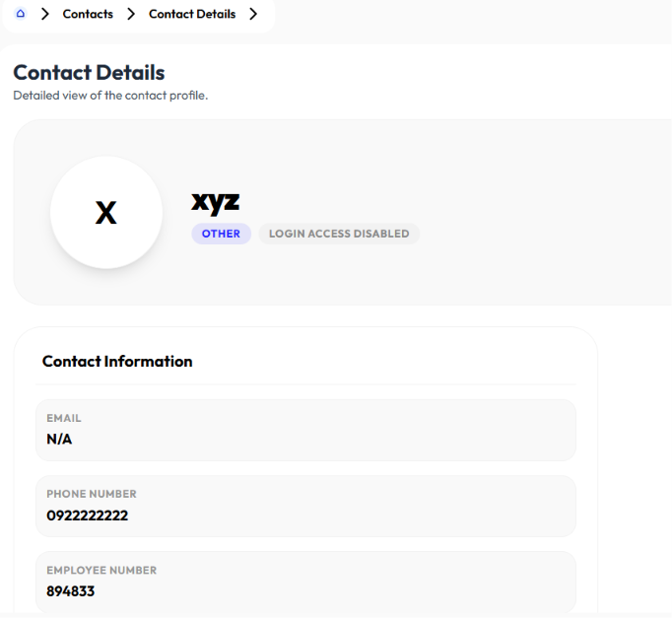Open the Contacts breadcrumb link
Viewport: 672px width, 618px height.
88,14
